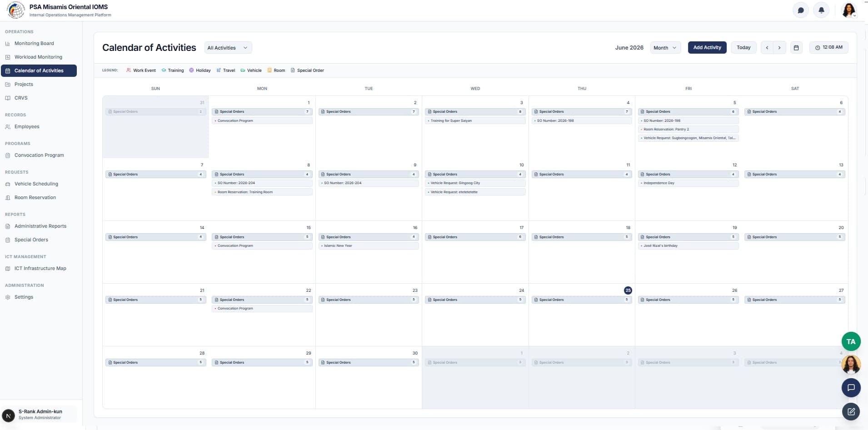The width and height of the screenshot is (868, 430).
Task: Expand Special Orders on June 10
Action: tap(475, 175)
